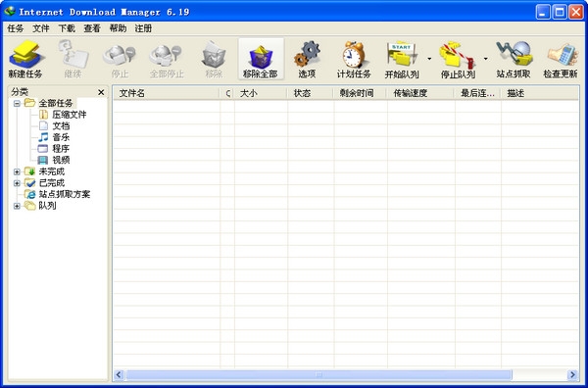
Task: Sort by the 最后连... column header
Action: coord(478,93)
